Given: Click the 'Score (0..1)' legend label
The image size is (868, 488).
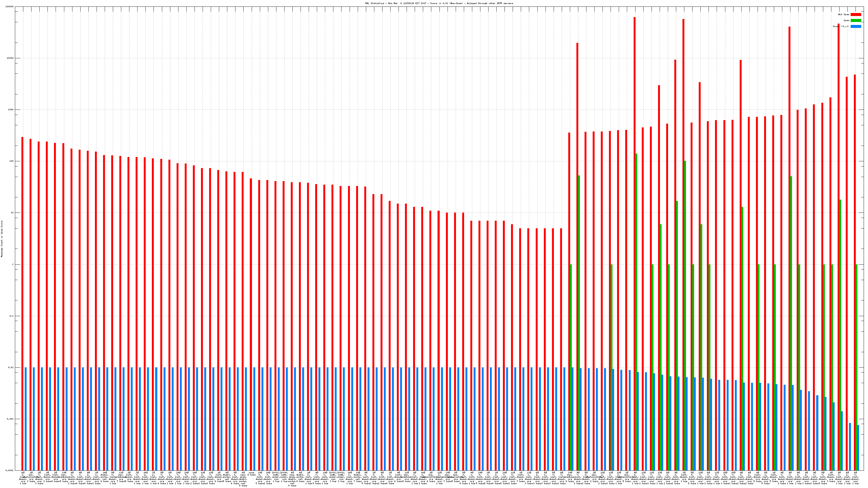Looking at the screenshot, I should [841, 26].
